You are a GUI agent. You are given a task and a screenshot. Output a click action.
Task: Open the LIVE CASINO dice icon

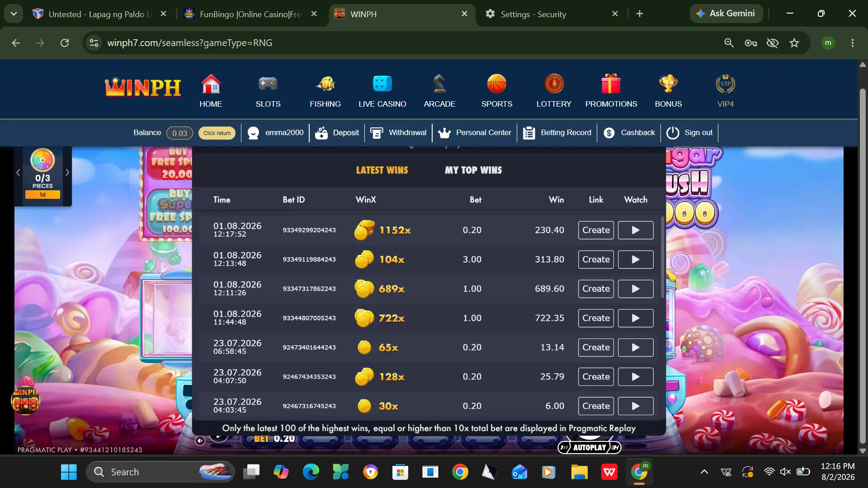point(382,84)
